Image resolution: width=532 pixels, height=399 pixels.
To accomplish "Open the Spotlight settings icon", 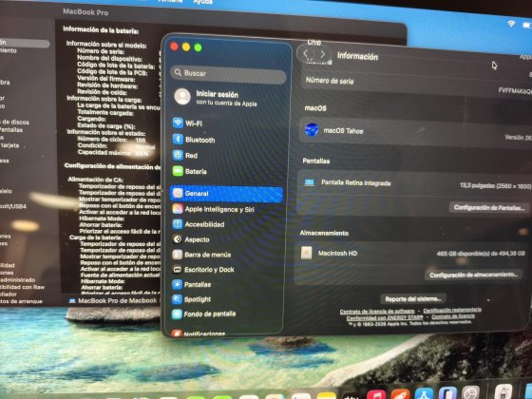I will click(x=177, y=299).
